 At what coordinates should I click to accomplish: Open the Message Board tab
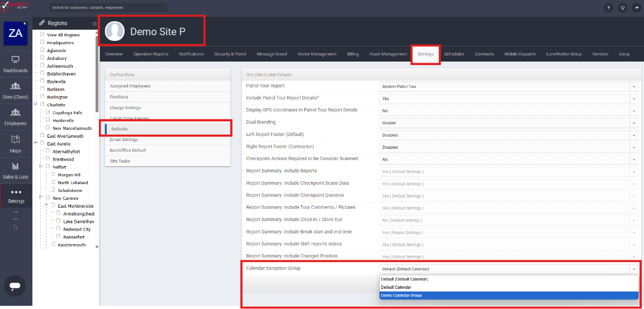coord(272,54)
